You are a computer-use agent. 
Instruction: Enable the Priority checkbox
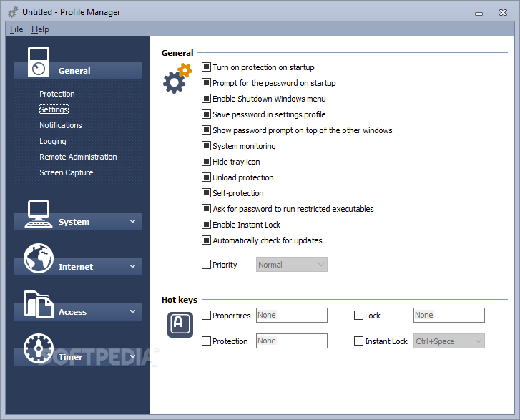[206, 265]
